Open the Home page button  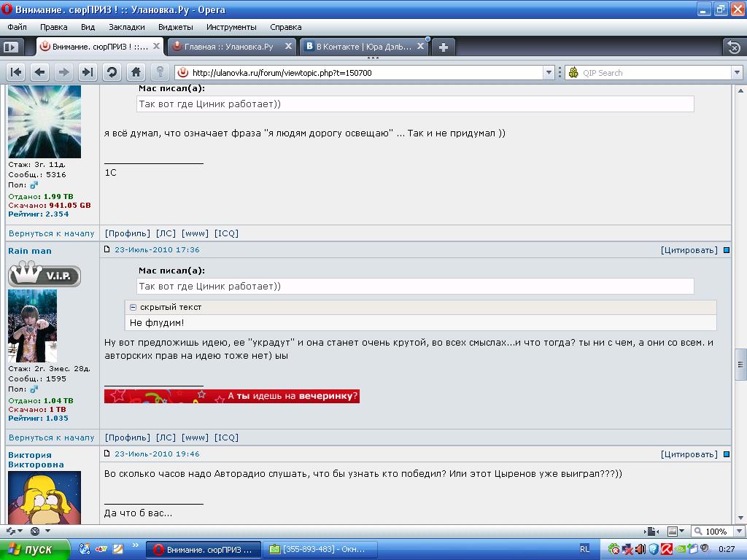[136, 72]
